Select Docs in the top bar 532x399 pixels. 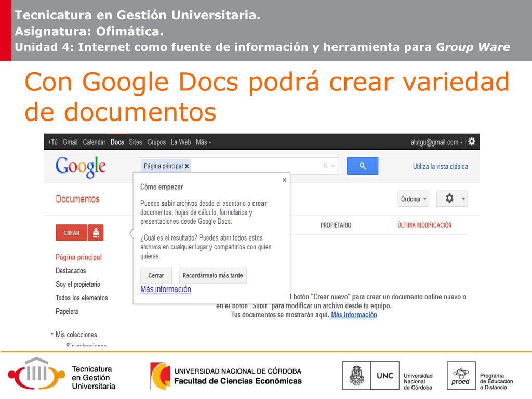(117, 142)
